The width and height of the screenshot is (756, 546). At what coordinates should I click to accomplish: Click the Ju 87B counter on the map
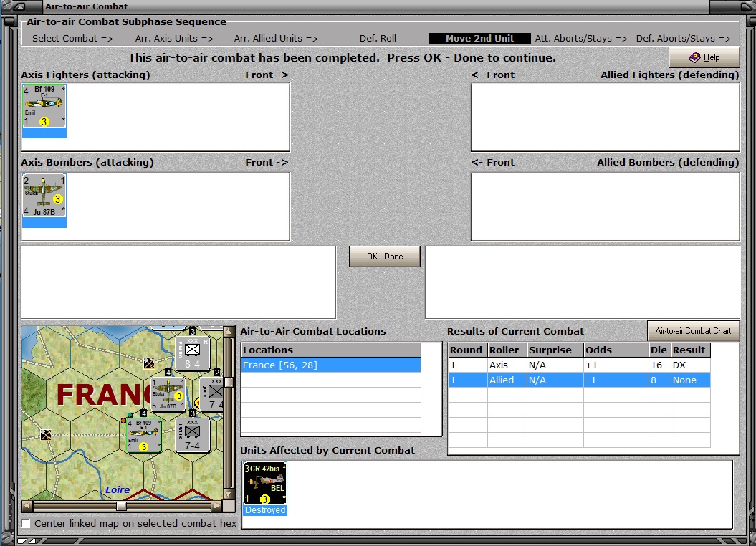coord(168,393)
